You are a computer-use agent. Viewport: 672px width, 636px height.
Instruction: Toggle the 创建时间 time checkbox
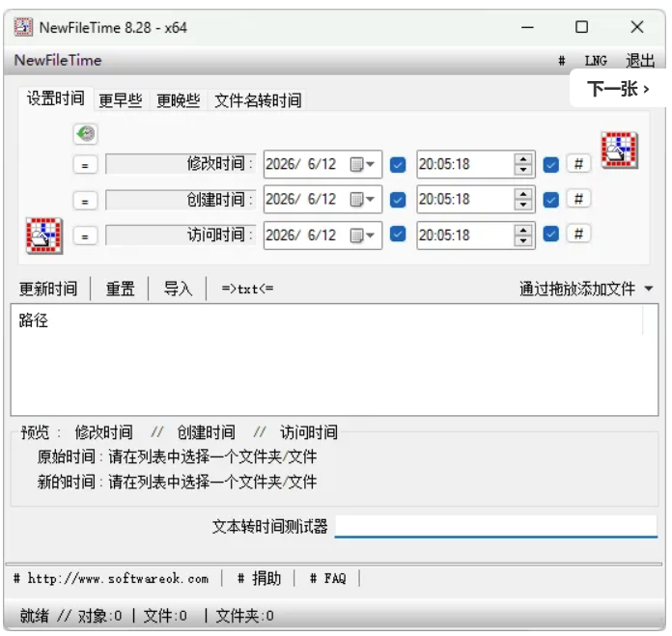tap(550, 200)
